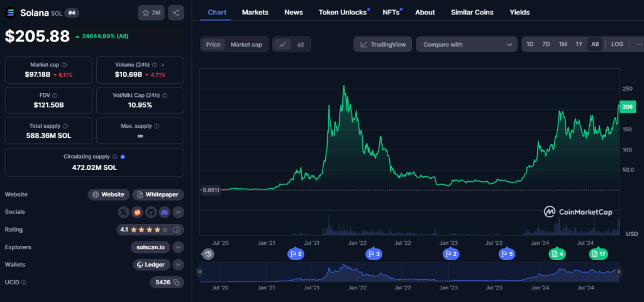The image size is (644, 302).
Task: Select the Price chart toggle
Action: [x=213, y=45]
